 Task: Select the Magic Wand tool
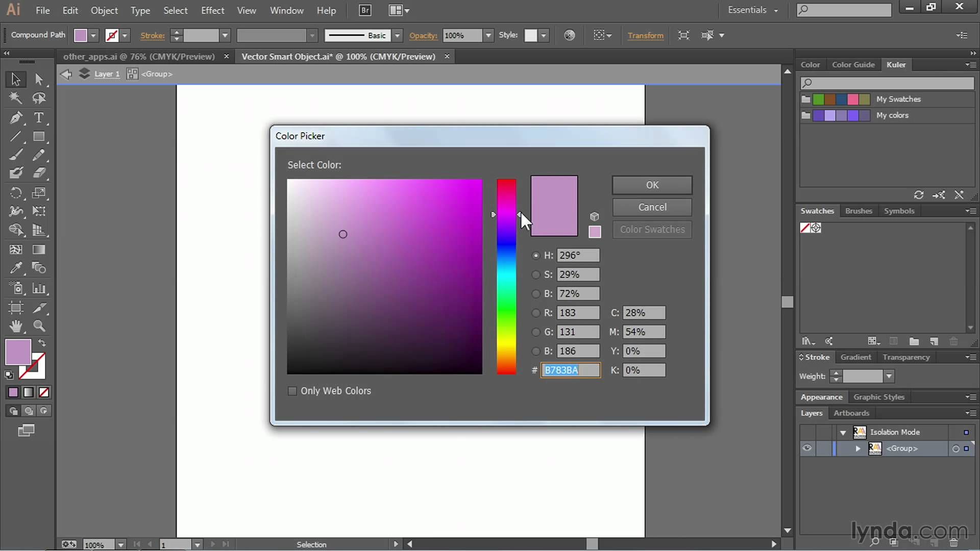coord(16,98)
